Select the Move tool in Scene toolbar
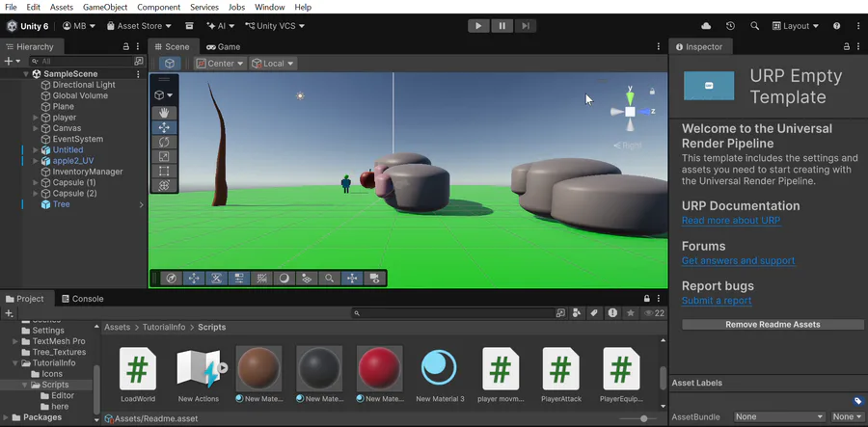Screen dimensions: 868x427 click(164, 127)
